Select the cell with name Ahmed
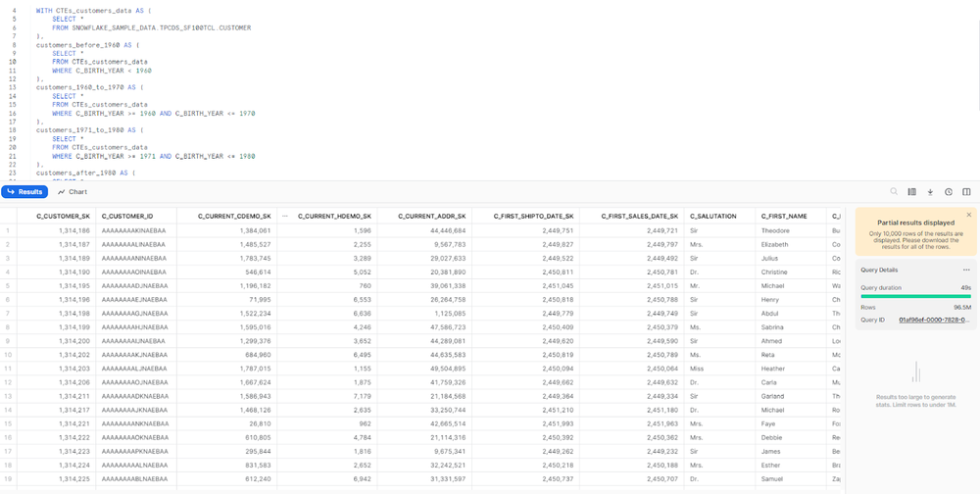Viewport: 980px width, 494px height. click(791, 341)
